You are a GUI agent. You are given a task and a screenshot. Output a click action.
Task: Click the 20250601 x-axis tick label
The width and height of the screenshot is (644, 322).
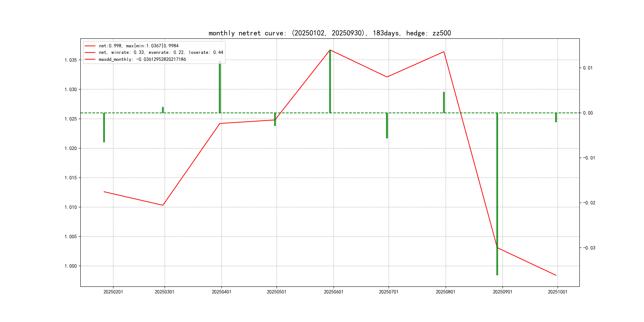coord(334,292)
